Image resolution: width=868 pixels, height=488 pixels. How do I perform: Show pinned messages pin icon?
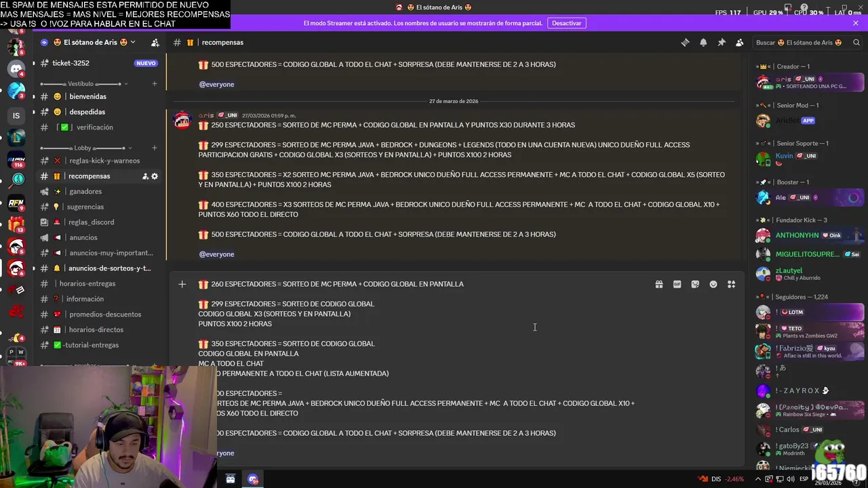coord(722,42)
